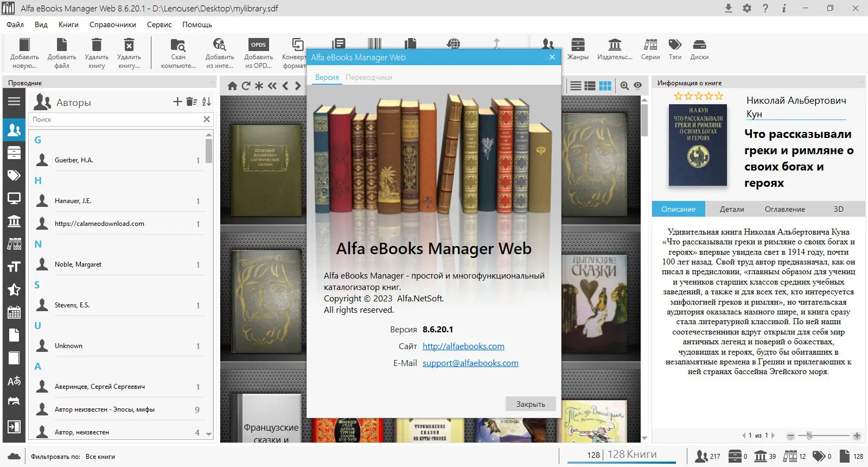Open the Тэги reference from the toolbar
Viewport: 868px width, 467px height.
(675, 49)
